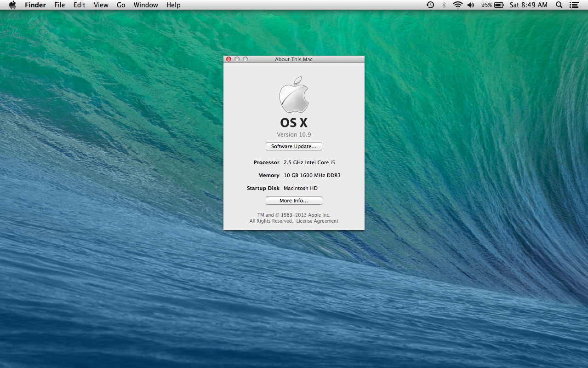
Task: Click the 2.5 GHz Intel Core i5 text
Action: point(309,162)
